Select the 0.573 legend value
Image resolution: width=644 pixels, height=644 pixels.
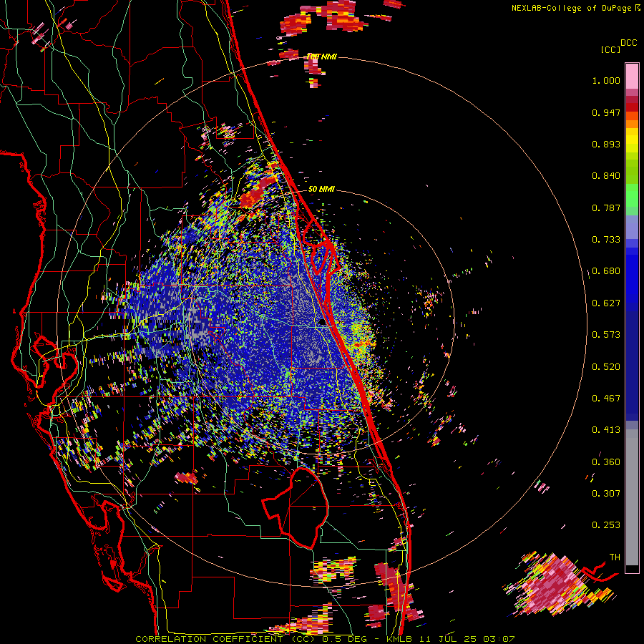(x=606, y=334)
